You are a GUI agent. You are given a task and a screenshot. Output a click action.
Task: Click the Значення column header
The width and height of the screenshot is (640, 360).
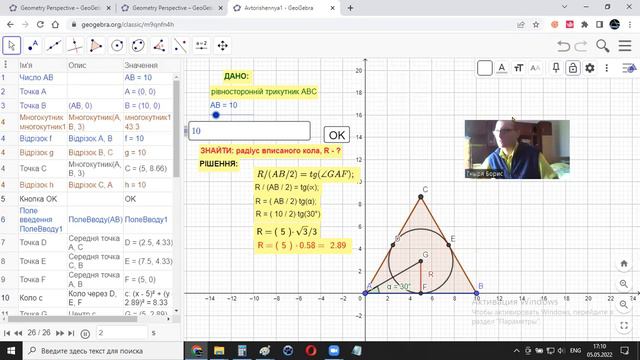coord(141,65)
